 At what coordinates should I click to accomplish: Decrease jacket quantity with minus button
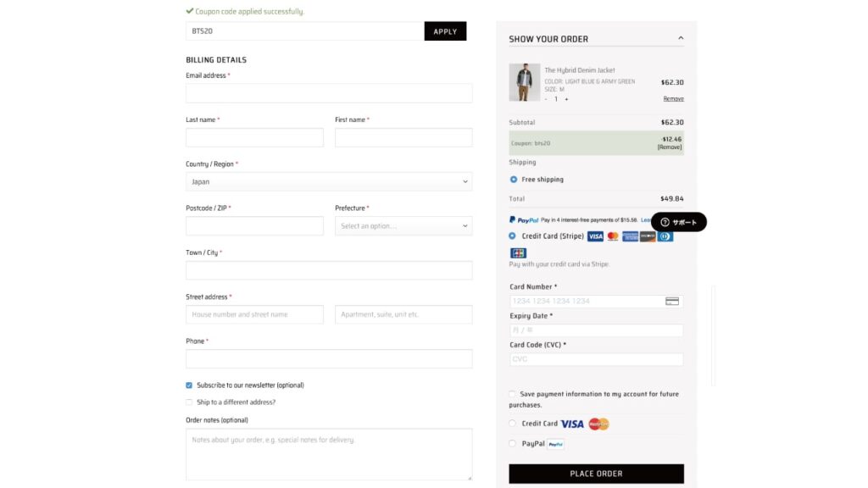coord(546,99)
